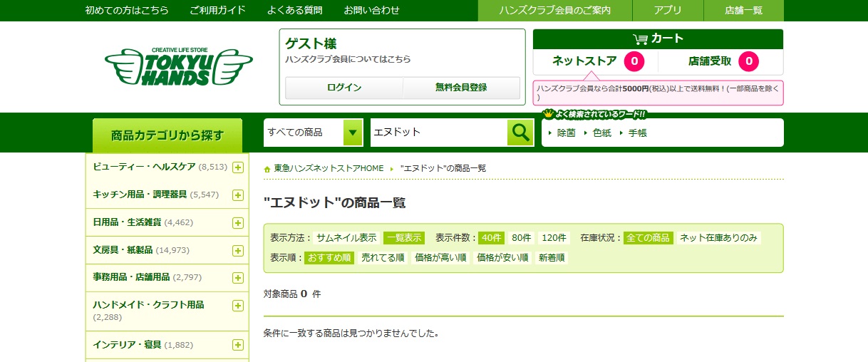Switch to サムネイル表示 view
The image size is (868, 362).
point(346,238)
